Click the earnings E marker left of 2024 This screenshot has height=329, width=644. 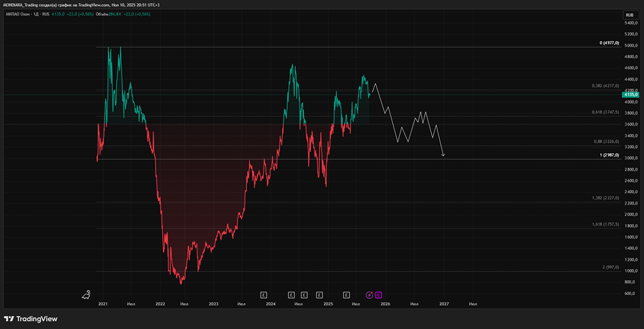click(x=263, y=295)
